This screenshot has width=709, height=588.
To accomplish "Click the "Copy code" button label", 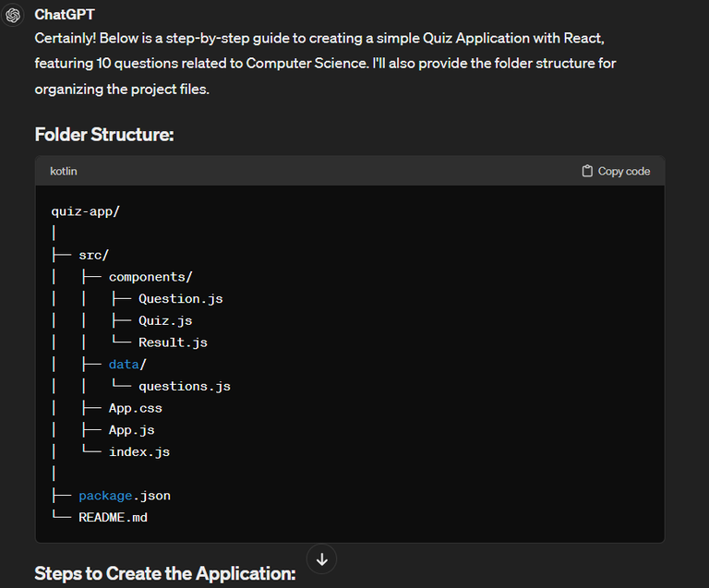I will (623, 171).
